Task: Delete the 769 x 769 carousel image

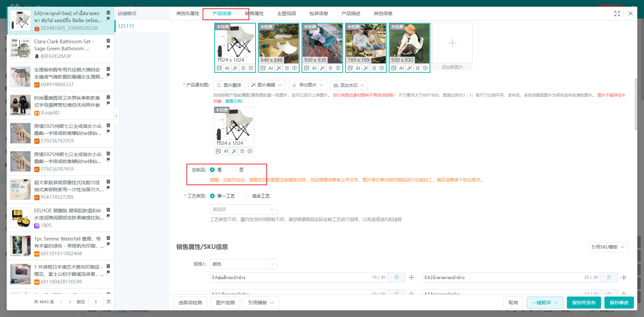Action: coord(374,68)
